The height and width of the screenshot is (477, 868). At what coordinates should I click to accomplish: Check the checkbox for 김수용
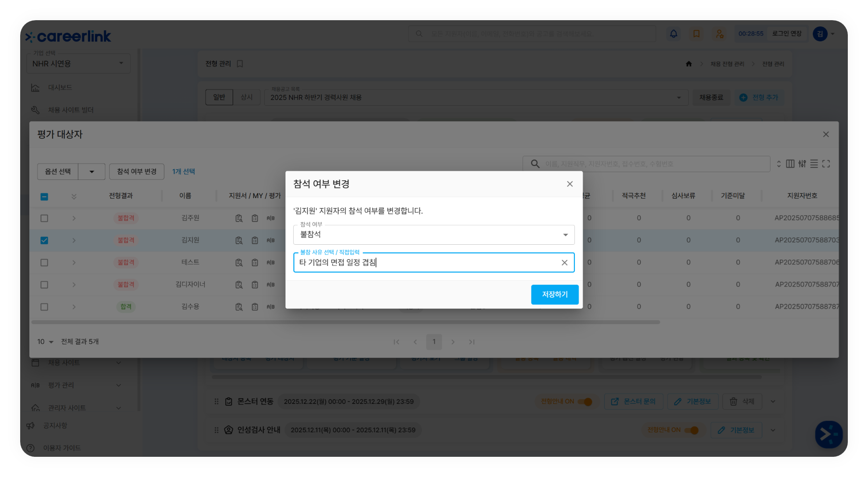pyautogui.click(x=44, y=307)
